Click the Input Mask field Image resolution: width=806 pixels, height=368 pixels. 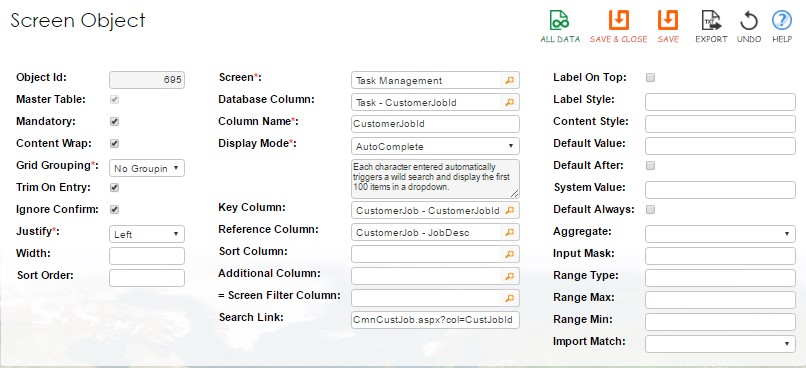click(x=720, y=256)
